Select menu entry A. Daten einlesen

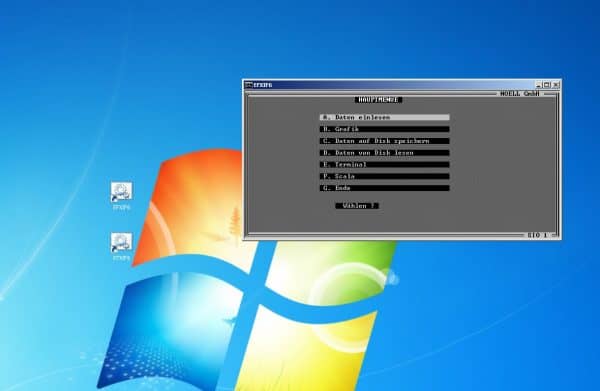(385, 117)
